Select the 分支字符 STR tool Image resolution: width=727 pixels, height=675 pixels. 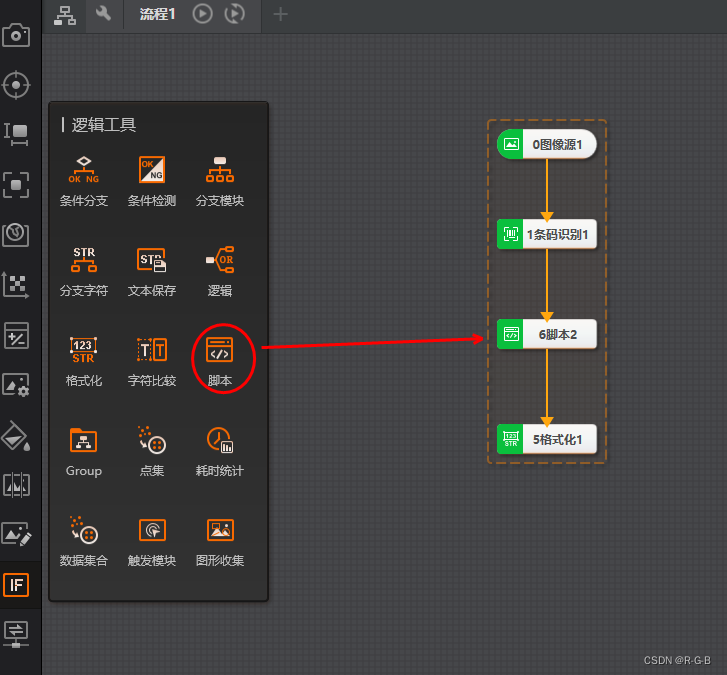84,271
